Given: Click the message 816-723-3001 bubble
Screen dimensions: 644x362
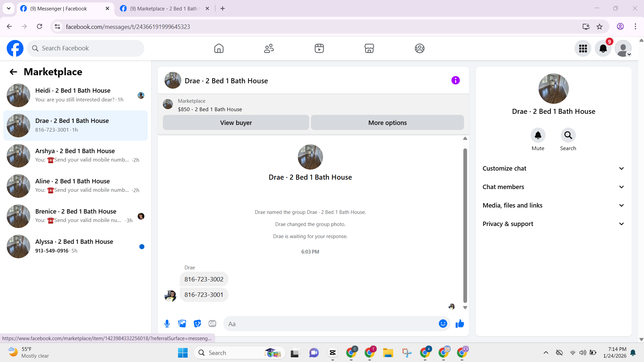Looking at the screenshot, I should 204,295.
